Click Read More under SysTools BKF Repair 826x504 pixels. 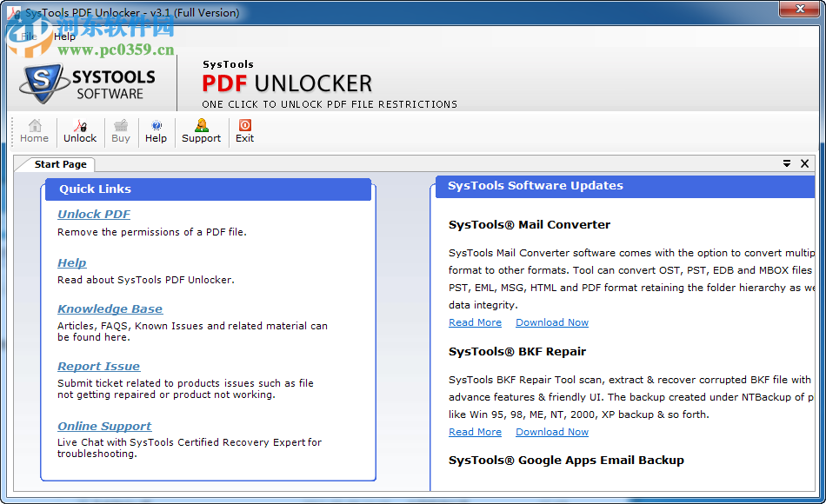[475, 432]
